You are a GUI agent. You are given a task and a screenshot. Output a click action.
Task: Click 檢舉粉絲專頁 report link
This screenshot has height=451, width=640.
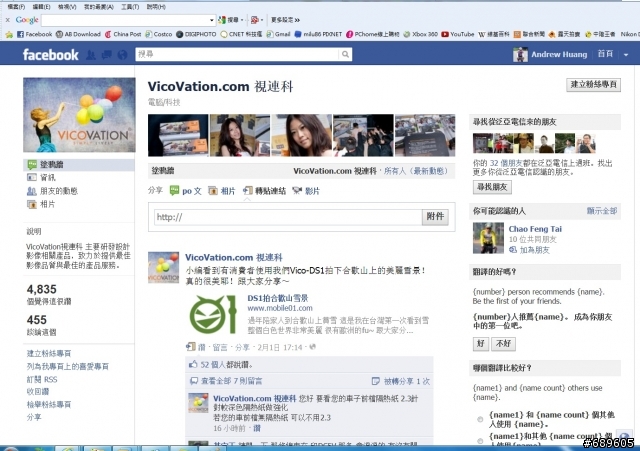click(49, 404)
